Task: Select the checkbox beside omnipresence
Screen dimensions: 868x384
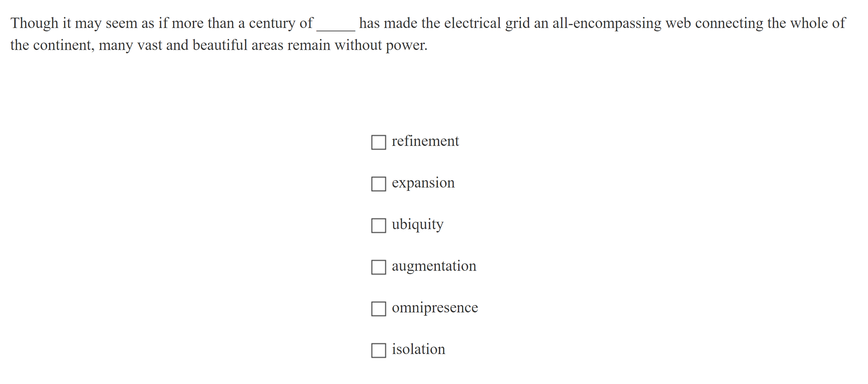Action: point(378,309)
